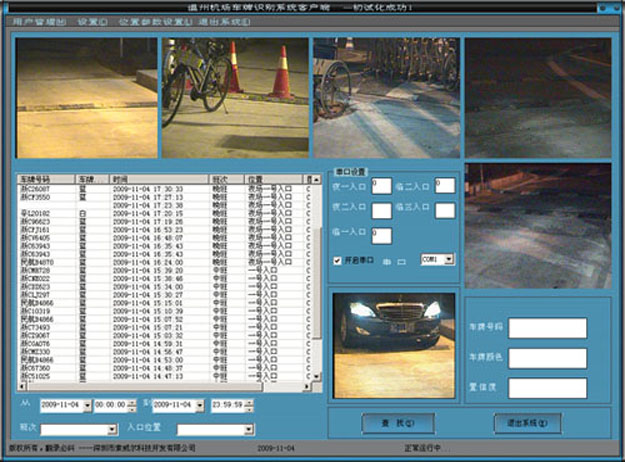Click the 置信度 confidence field
625x462 pixels.
[x=547, y=387]
